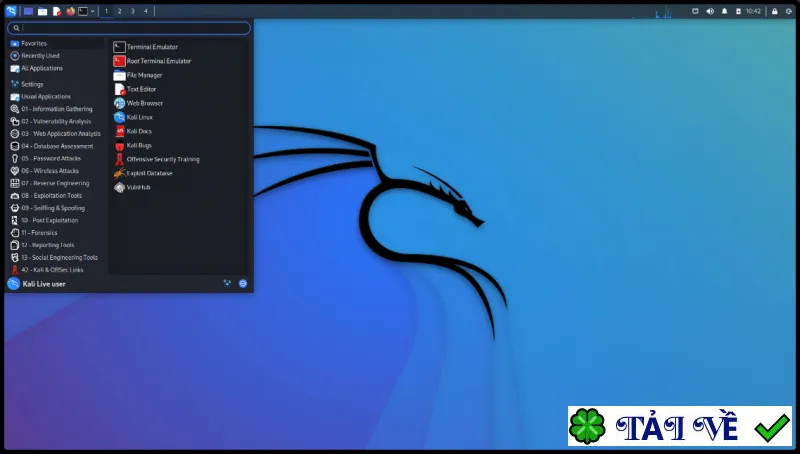Open the notifications bell icon

[724, 11]
